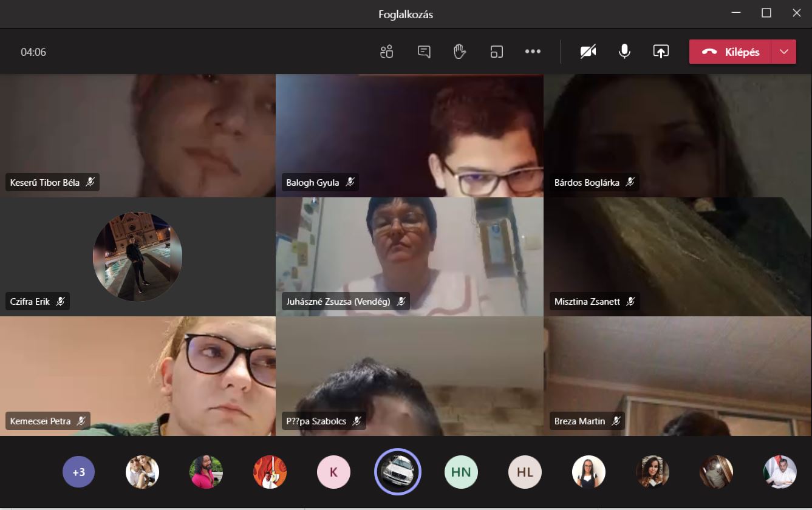Show the participants panel
Viewport: 812px width, 510px height.
click(387, 52)
